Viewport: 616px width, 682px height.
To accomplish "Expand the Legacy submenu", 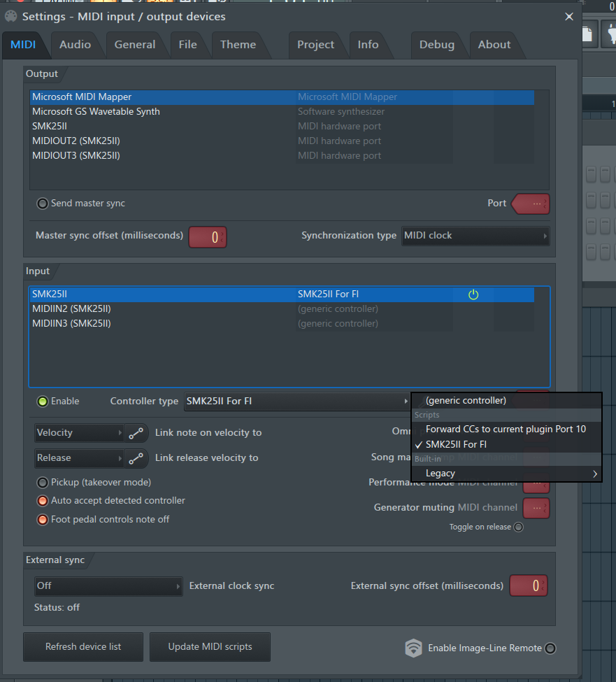I will point(506,474).
